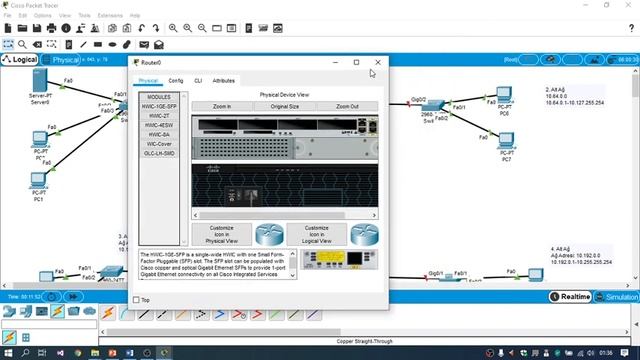Switch to Physical workspace view
This screenshot has height=360, width=640.
tap(61, 60)
